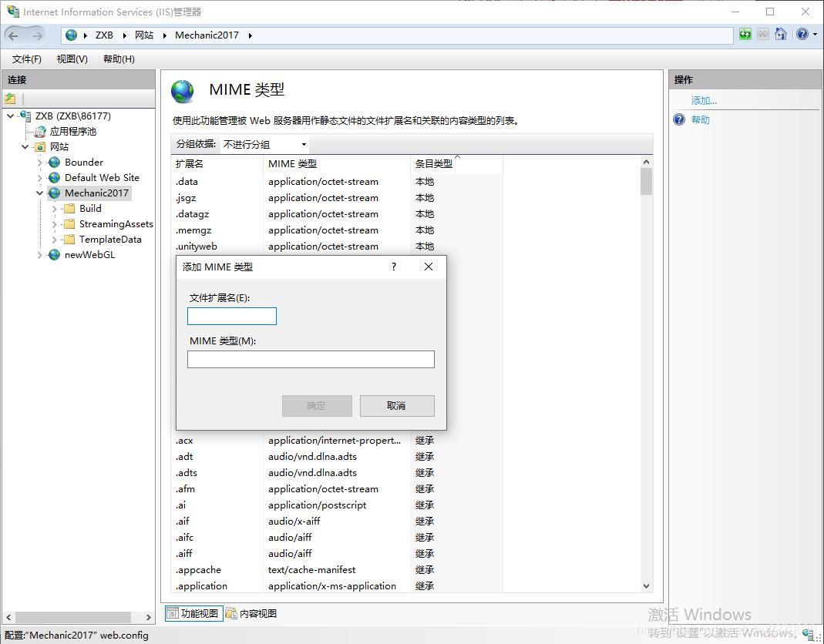Click the stop icon in toolbar
This screenshot has width=824, height=644.
763,35
